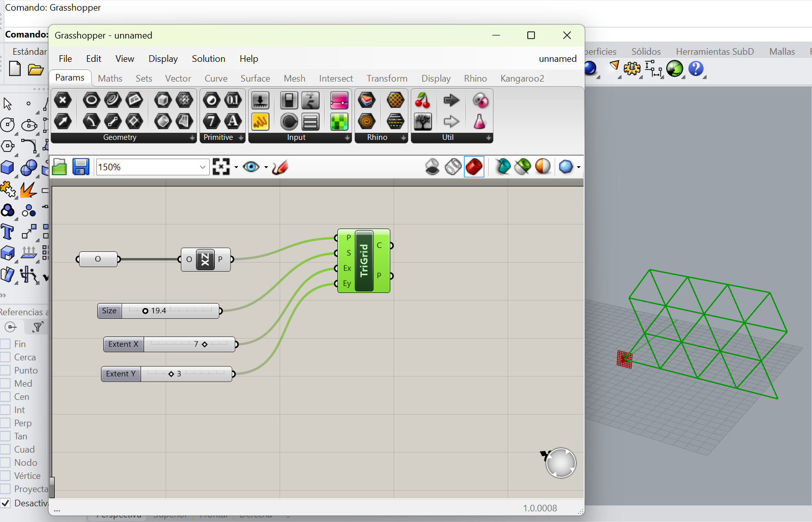
Task: Click the Size slider label
Action: pyautogui.click(x=109, y=311)
